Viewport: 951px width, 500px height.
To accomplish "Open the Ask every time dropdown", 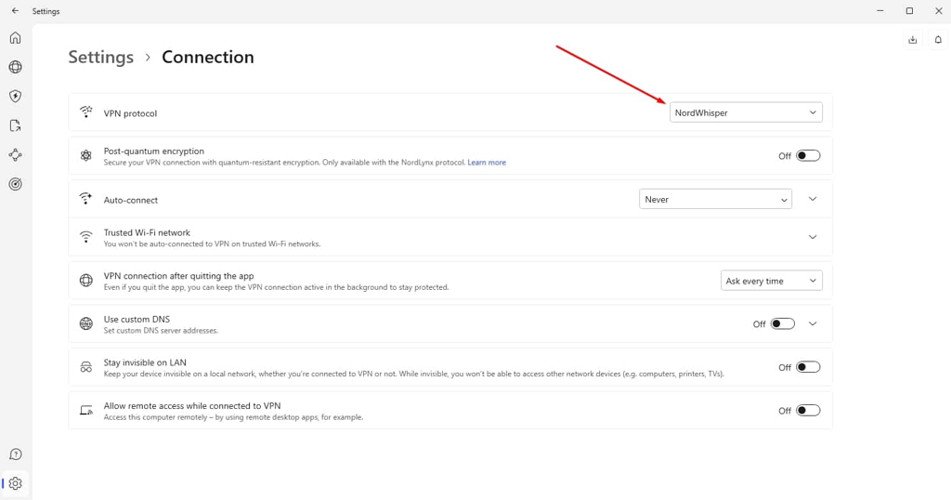I will tap(771, 281).
